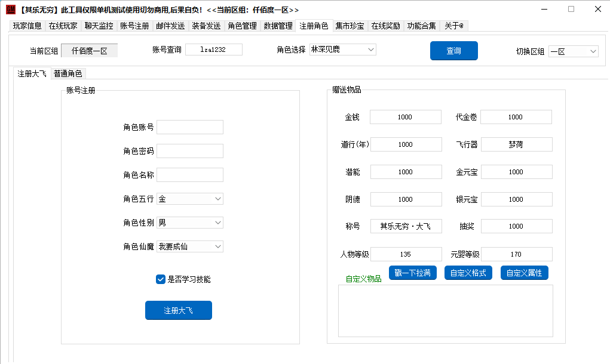Click the 戳一下拉满 button
This screenshot has height=364, width=610.
[x=413, y=273]
